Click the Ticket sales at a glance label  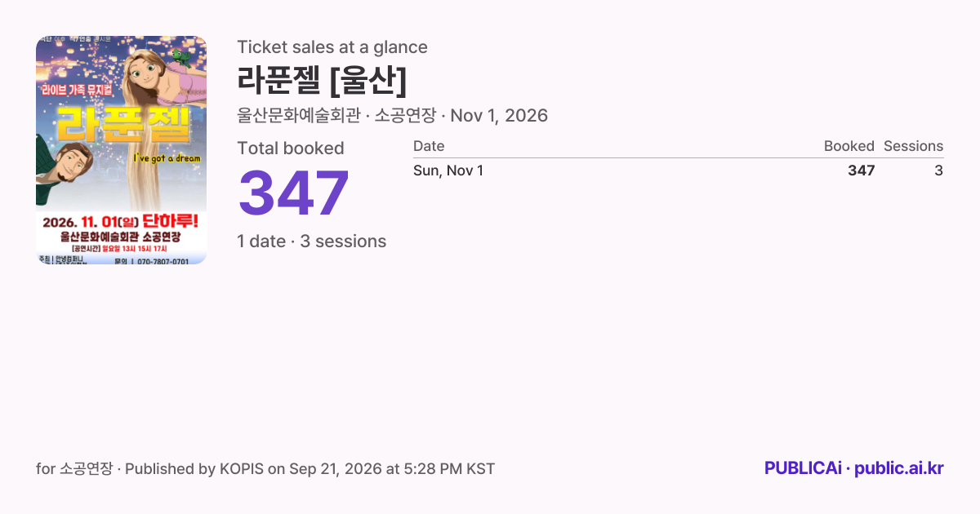click(x=332, y=47)
